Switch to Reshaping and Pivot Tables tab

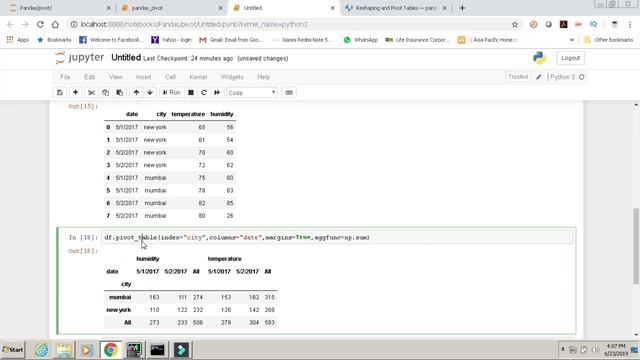tap(395, 8)
